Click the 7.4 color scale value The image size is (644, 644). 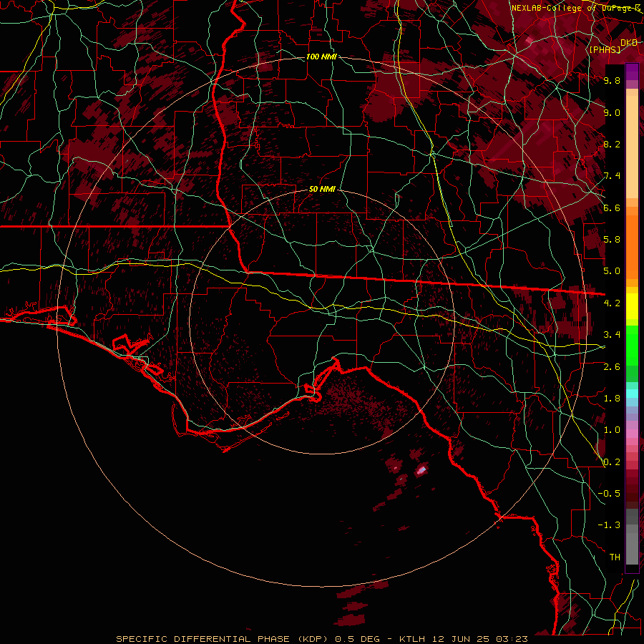612,176
